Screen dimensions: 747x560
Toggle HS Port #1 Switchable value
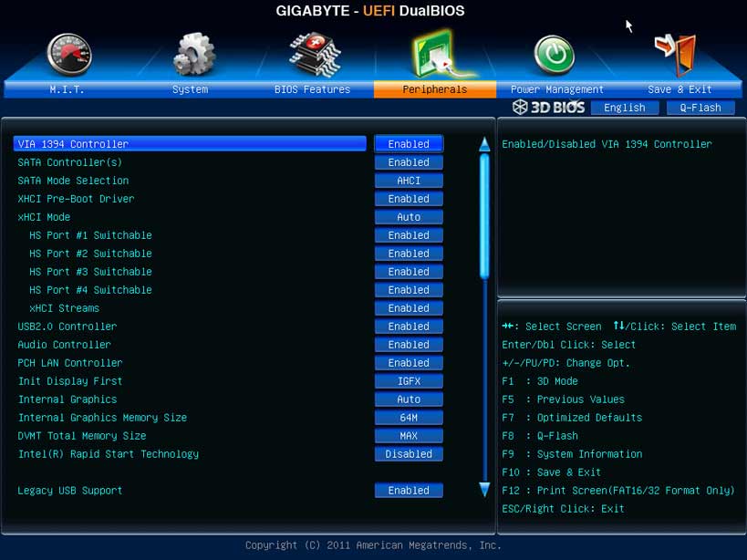click(409, 235)
